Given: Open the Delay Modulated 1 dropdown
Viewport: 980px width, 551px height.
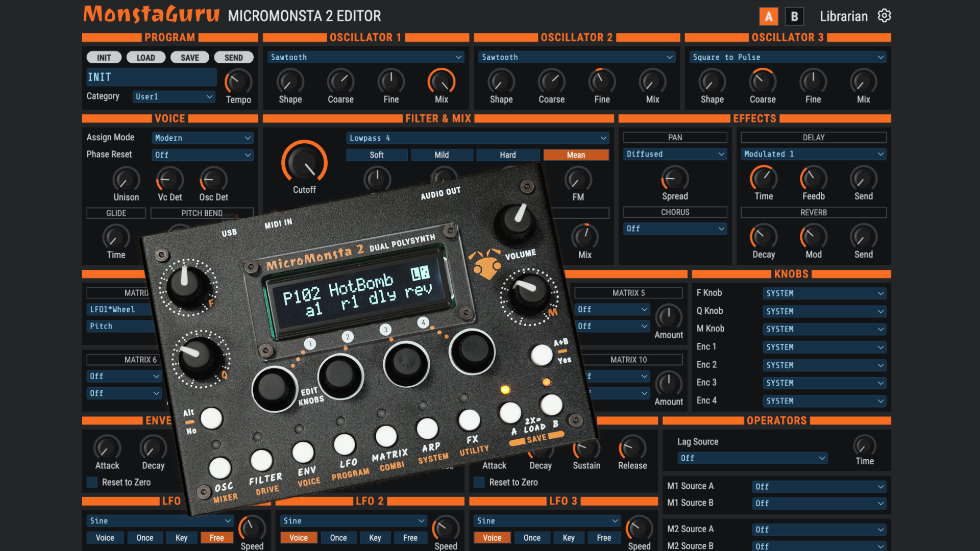Looking at the screenshot, I should [x=814, y=154].
